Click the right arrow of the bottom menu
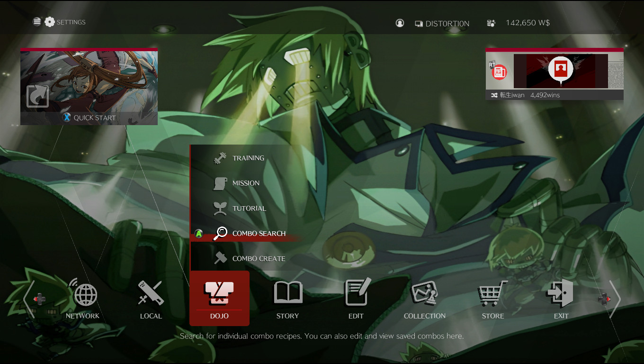Image resolution: width=644 pixels, height=364 pixels. (615, 299)
